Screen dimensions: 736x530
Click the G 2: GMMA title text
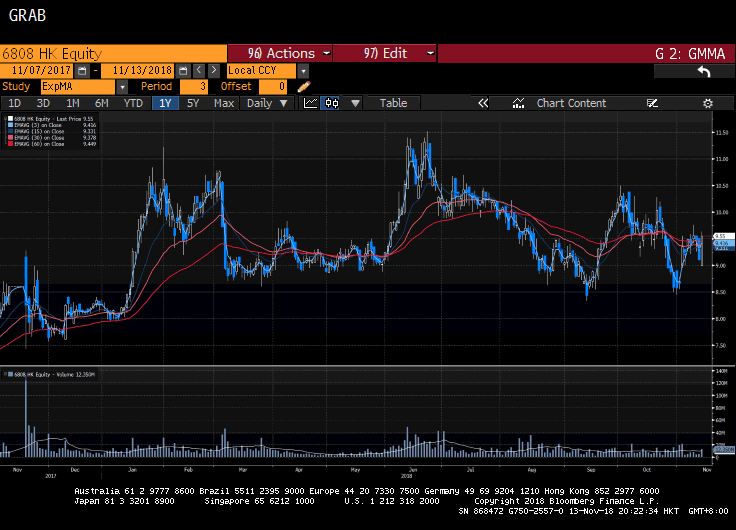[x=690, y=54]
